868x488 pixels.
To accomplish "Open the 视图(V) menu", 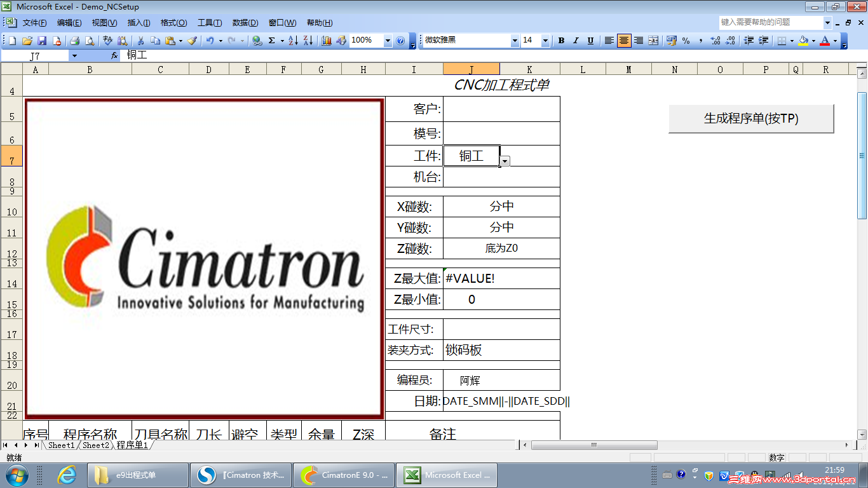I will 104,23.
